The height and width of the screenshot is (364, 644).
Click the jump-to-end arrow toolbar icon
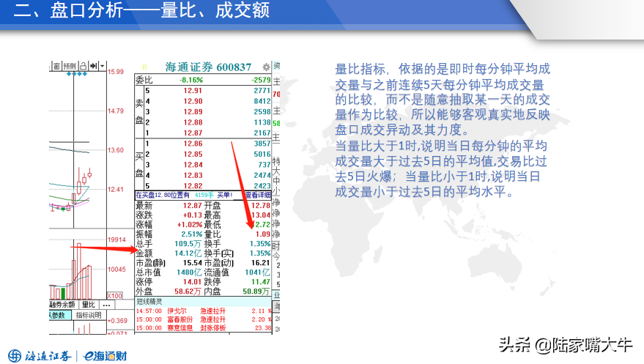pos(94,66)
